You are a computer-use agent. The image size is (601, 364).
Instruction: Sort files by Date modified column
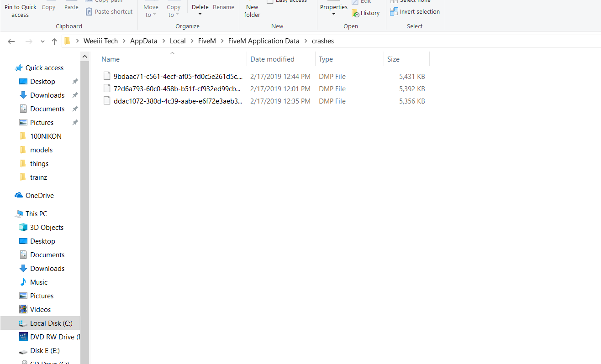pyautogui.click(x=272, y=59)
